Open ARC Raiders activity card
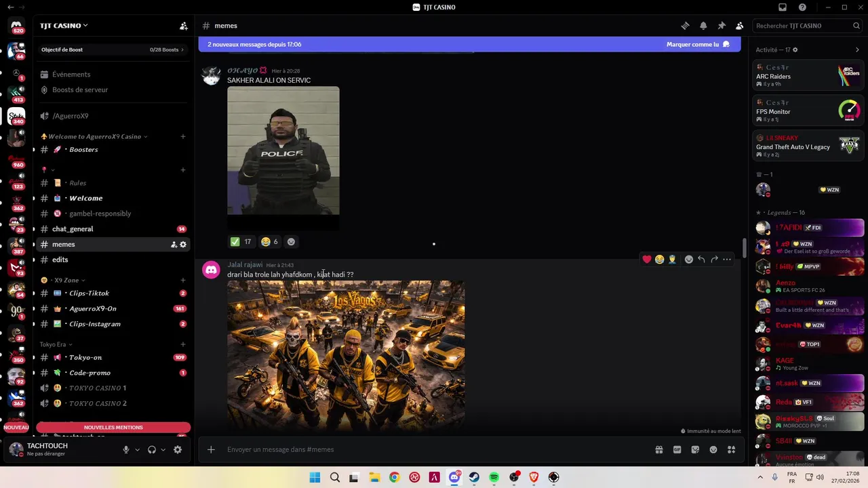The height and width of the screenshot is (488, 868). [x=808, y=76]
